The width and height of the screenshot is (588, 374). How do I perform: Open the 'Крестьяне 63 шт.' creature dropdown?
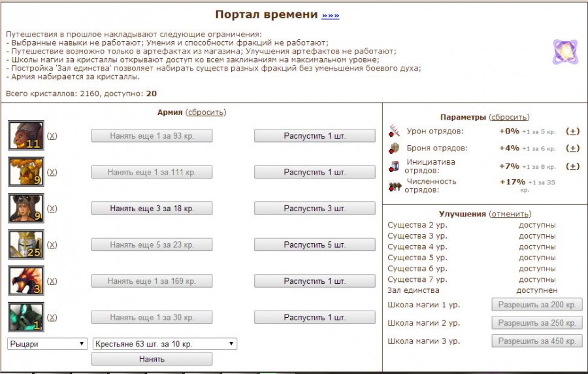[x=165, y=344]
